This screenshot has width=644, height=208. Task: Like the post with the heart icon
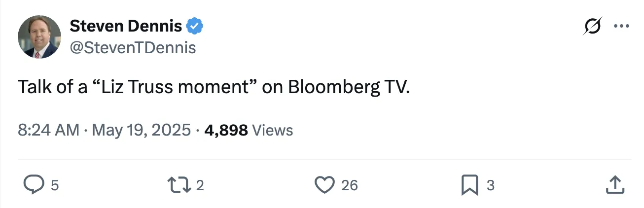point(324,185)
